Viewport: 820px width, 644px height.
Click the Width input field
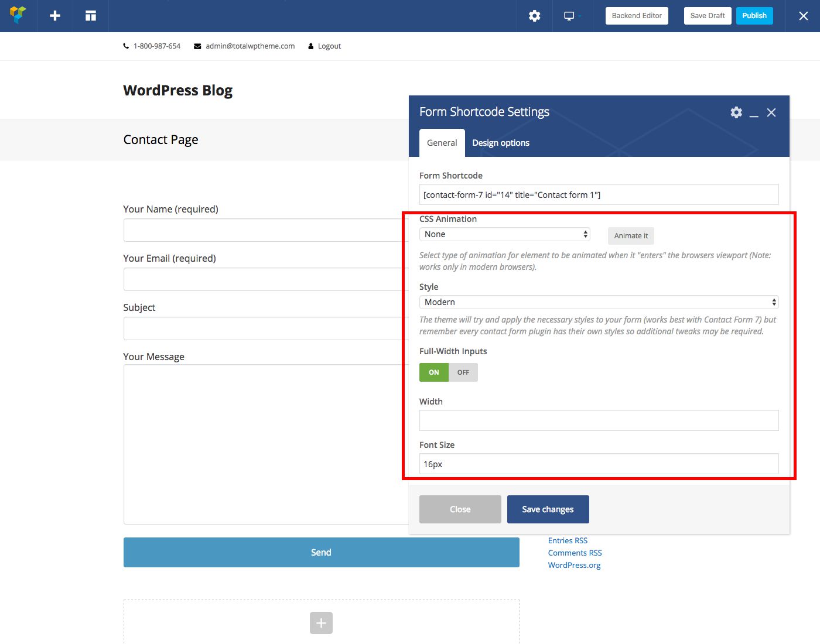tap(599, 420)
